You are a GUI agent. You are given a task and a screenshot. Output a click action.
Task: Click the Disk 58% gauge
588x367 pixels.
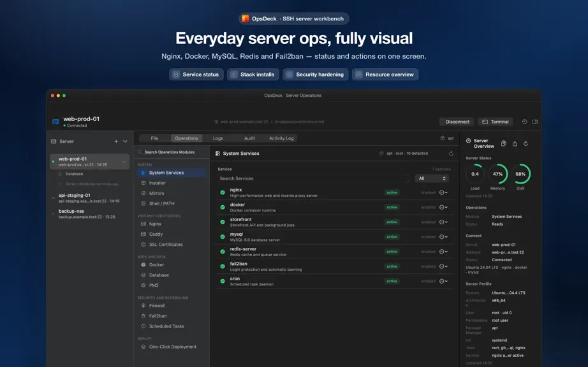[520, 174]
